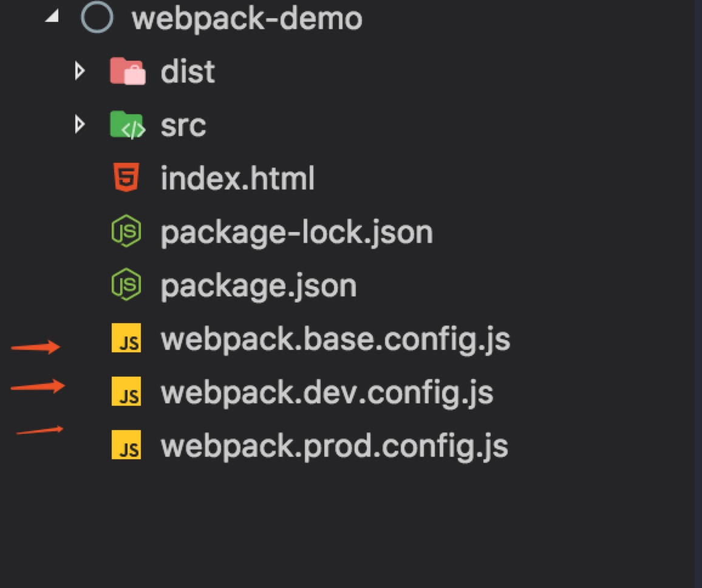Open webpack.base.config.js
Image resolution: width=702 pixels, height=588 pixels.
point(336,338)
